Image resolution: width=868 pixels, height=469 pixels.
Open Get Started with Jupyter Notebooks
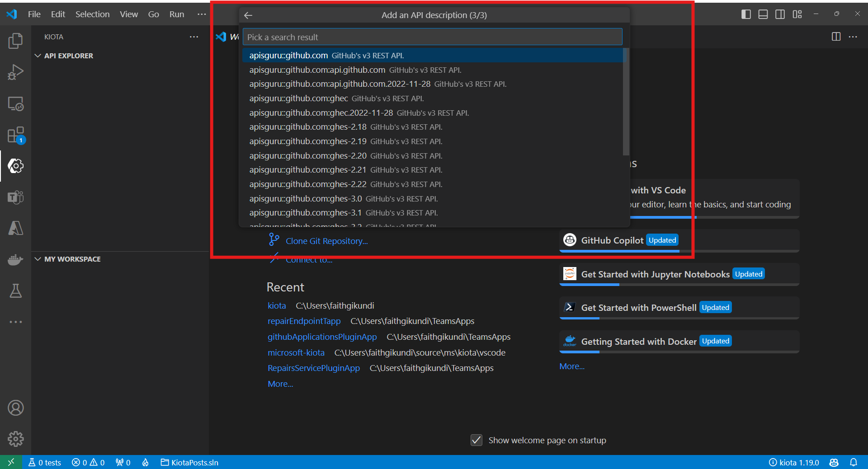click(x=679, y=274)
